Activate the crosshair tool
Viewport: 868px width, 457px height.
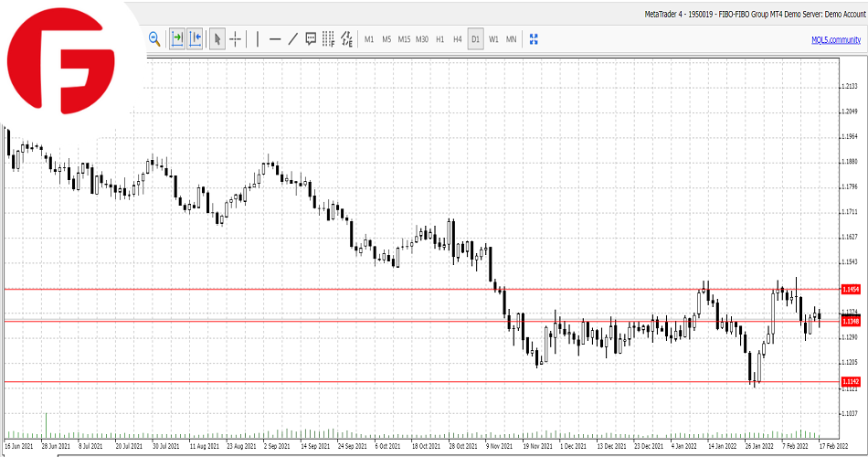coord(236,38)
